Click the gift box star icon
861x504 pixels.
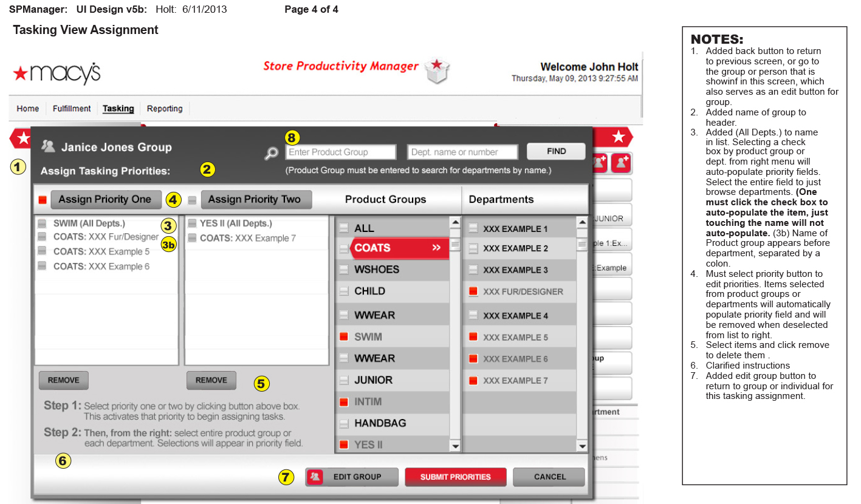[436, 70]
